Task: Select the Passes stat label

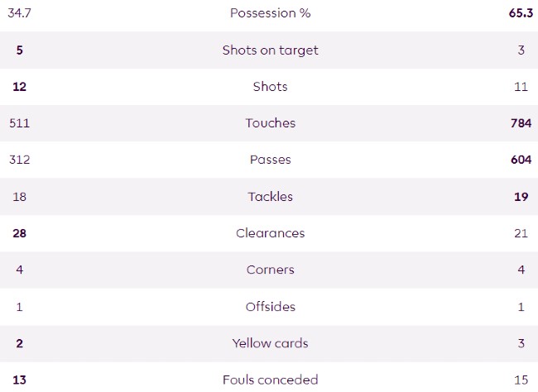Action: point(270,160)
